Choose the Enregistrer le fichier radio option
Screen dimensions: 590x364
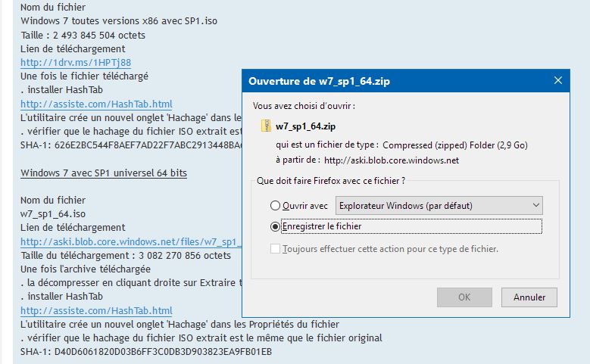coord(275,226)
